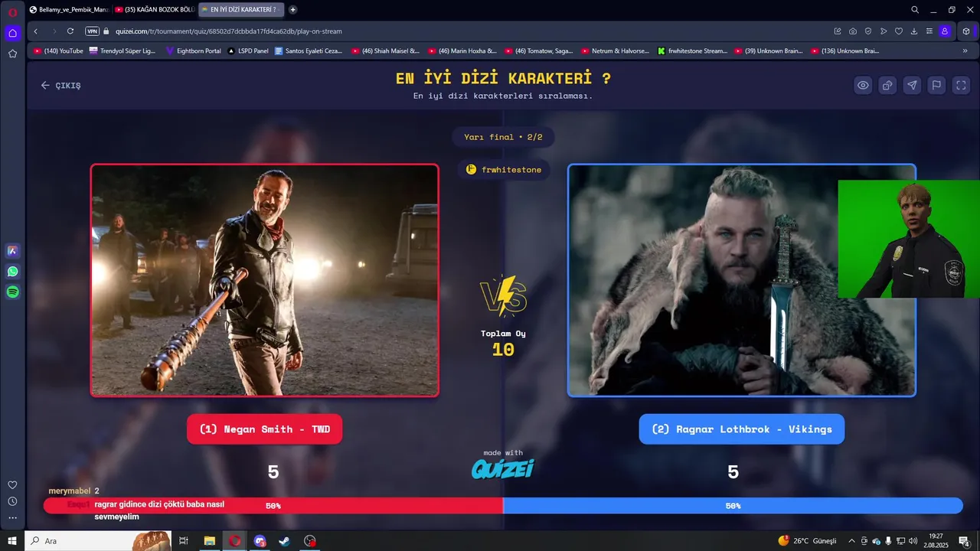Screen dimensions: 980x551
Task: Open Steam from the taskbar
Action: [284, 541]
